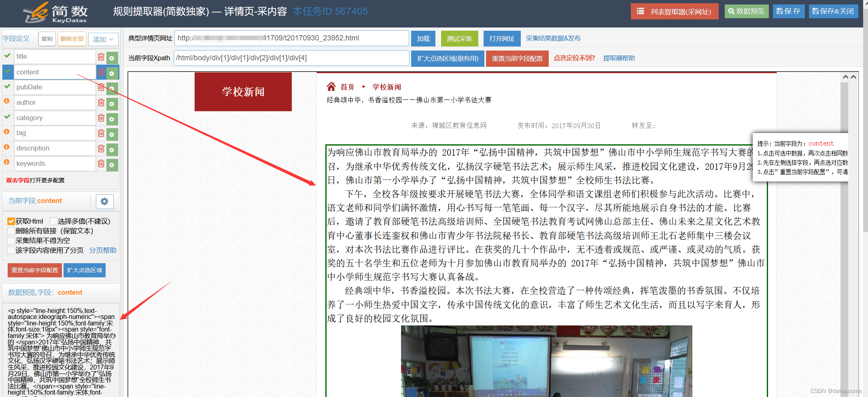This screenshot has height=397, width=868.
Task: Click 首页 in the breadcrumb trail
Action: (347, 87)
